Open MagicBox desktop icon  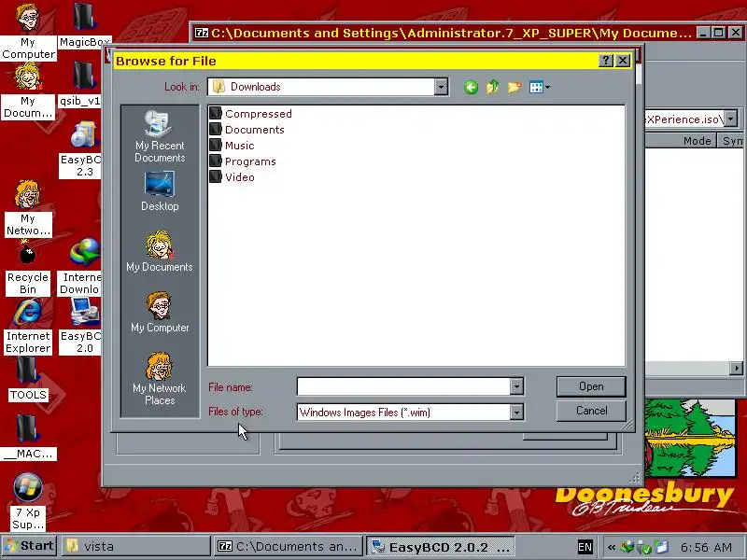click(85, 25)
